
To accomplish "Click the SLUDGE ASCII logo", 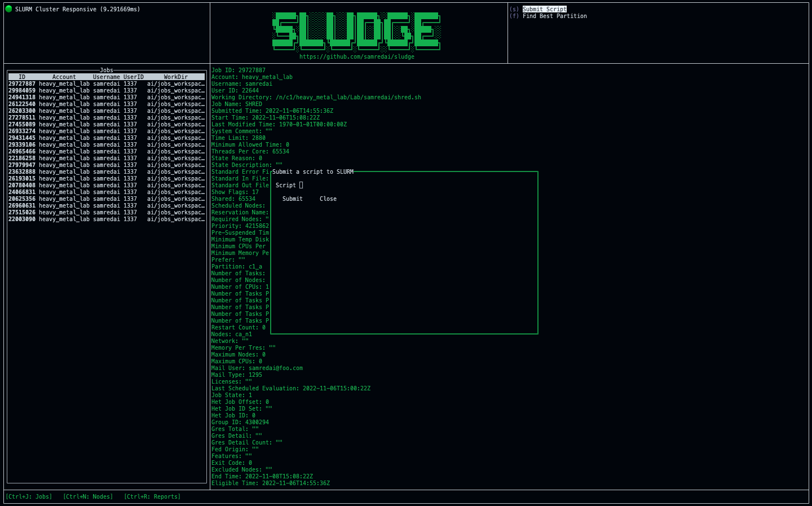I will click(356, 31).
